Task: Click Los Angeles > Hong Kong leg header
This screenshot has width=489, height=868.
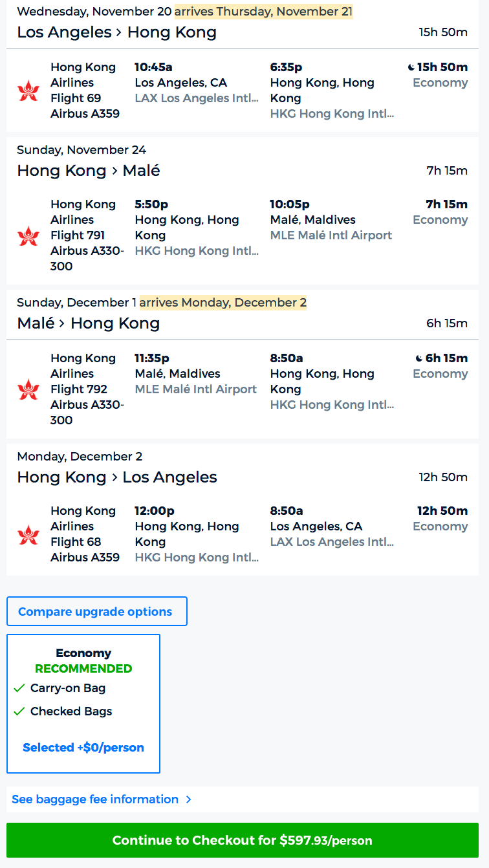Action: click(117, 32)
